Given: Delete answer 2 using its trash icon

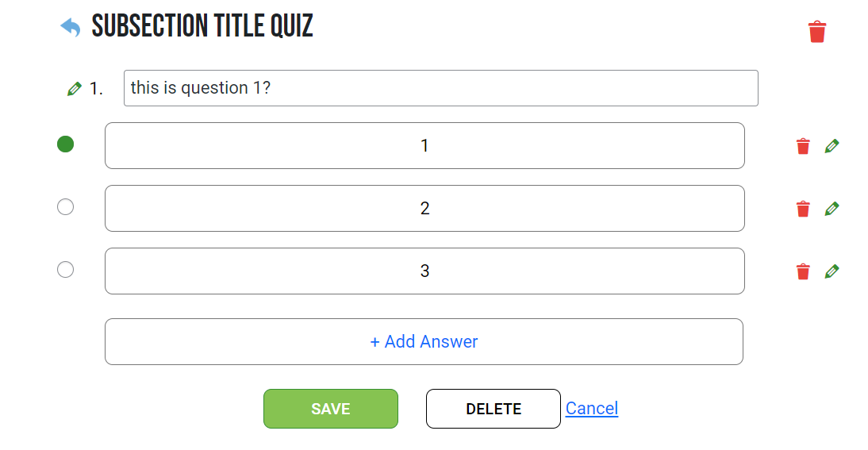Looking at the screenshot, I should click(x=803, y=209).
